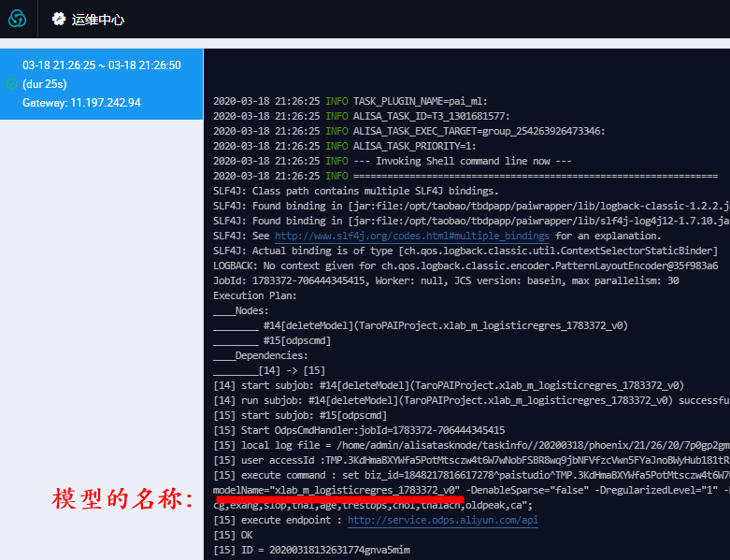Click the [15] user accessId line

click(471, 460)
